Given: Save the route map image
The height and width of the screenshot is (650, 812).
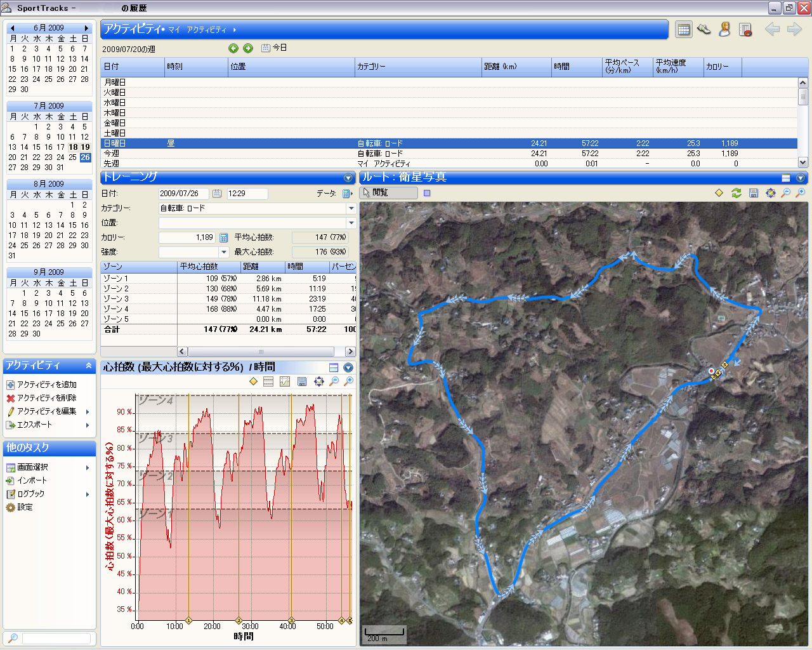Looking at the screenshot, I should (753, 193).
